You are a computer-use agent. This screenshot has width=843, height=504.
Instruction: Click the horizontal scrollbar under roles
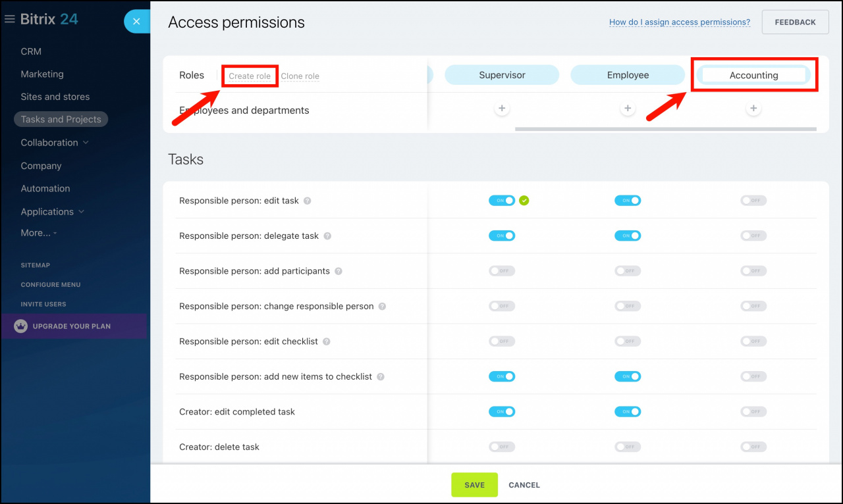tap(666, 129)
